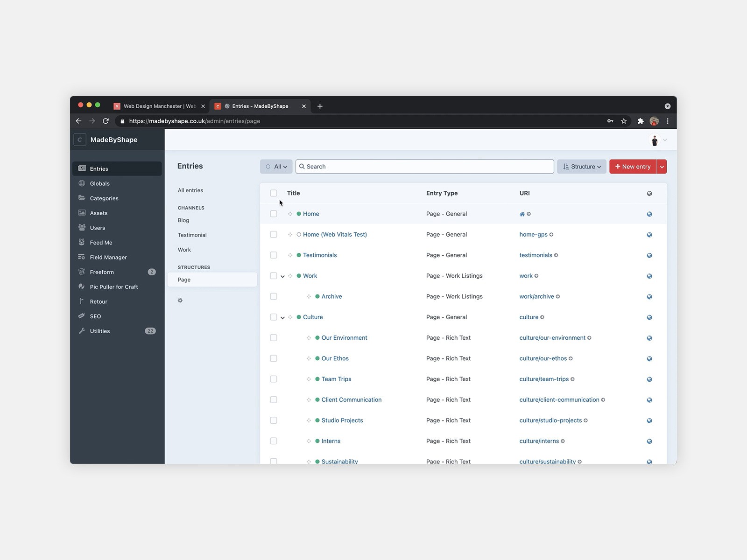Open the Field Manager
Image resolution: width=747 pixels, height=560 pixels.
click(108, 257)
